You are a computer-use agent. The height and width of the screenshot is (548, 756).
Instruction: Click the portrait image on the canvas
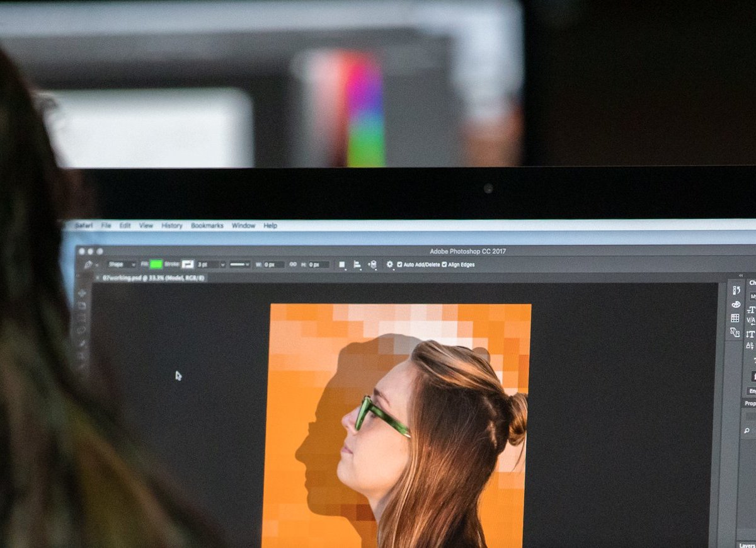[x=398, y=426]
